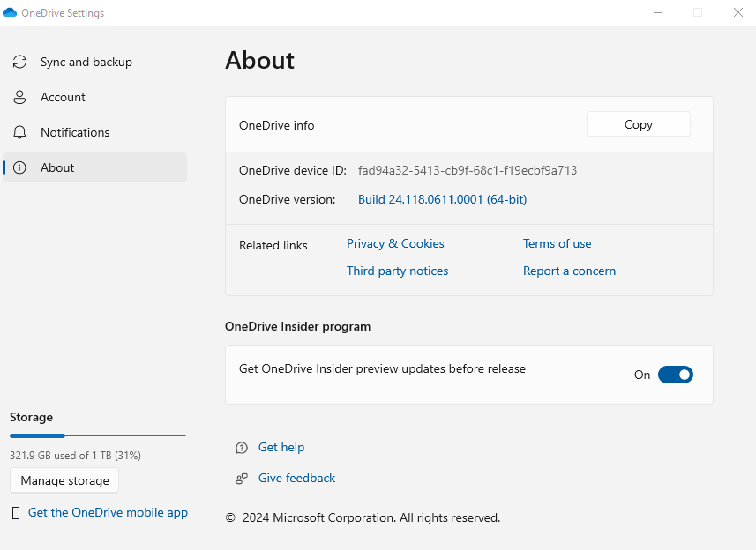Click the OneDrive device ID label
The height and width of the screenshot is (550, 756).
pos(293,170)
